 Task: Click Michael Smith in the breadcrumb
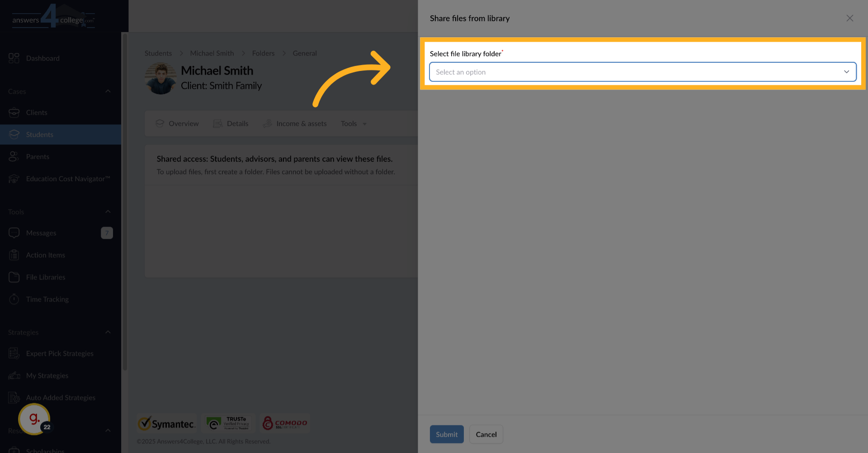212,53
